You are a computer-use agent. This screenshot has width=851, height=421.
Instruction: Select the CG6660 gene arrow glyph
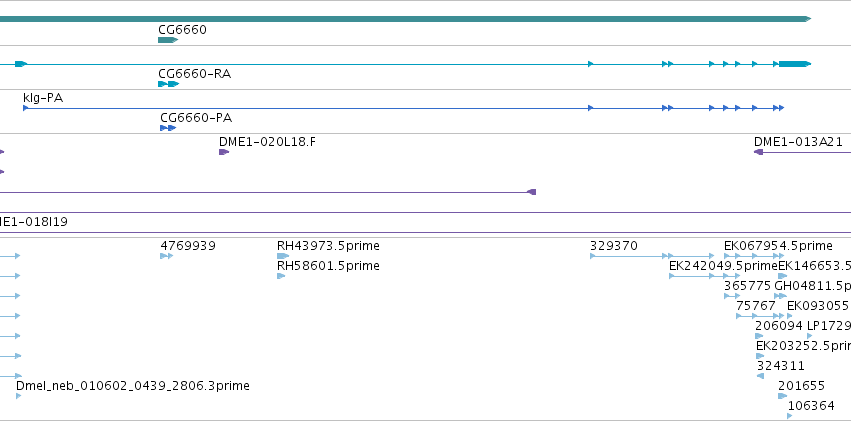pyautogui.click(x=168, y=40)
